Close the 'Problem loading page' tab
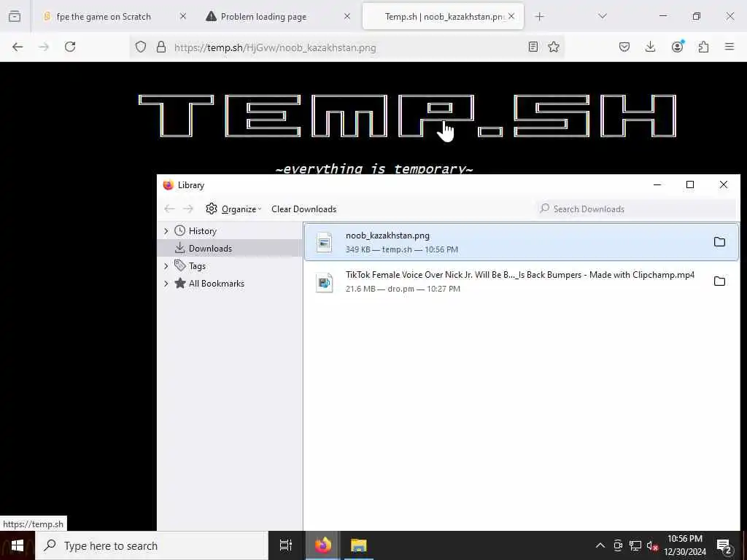 click(347, 16)
